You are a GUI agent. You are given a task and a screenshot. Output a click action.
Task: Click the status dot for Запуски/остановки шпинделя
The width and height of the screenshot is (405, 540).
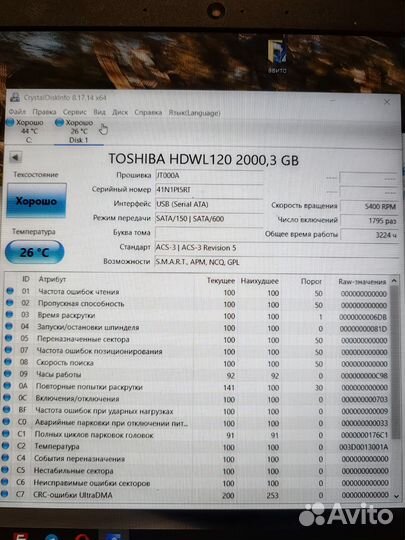(x=9, y=326)
